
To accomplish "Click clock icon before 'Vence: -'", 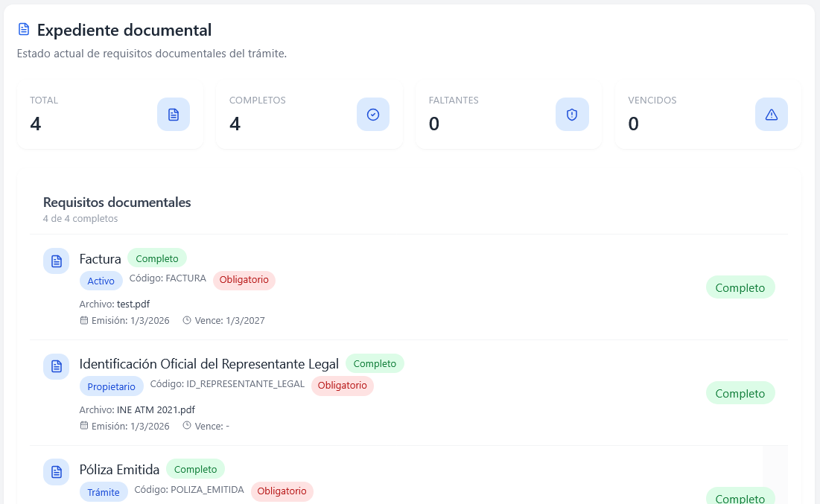I will pos(187,426).
